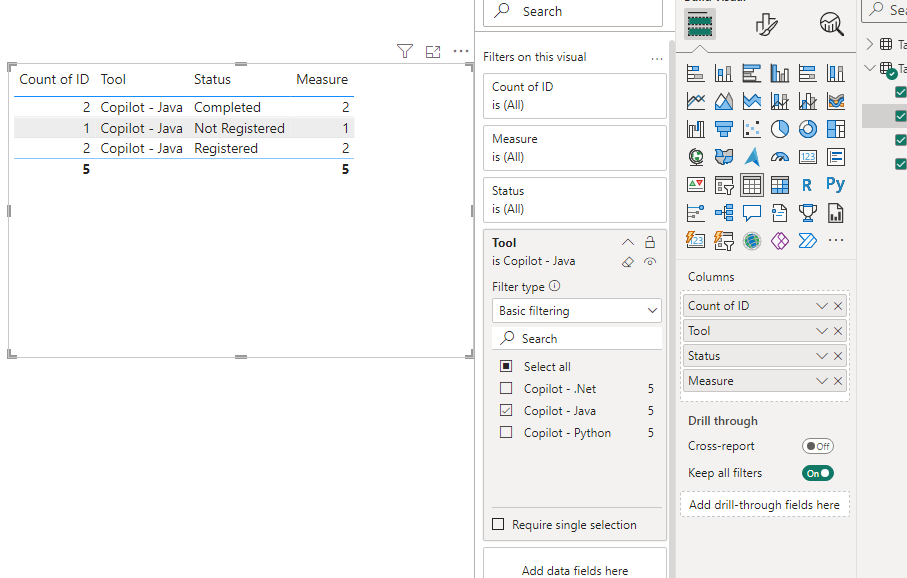Select the Gauge visual
907x578 pixels.
780,157
